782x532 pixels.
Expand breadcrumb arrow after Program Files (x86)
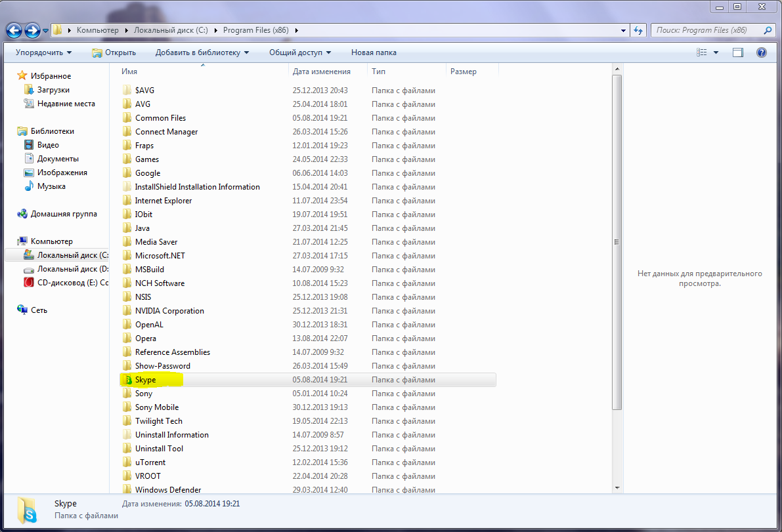click(297, 30)
